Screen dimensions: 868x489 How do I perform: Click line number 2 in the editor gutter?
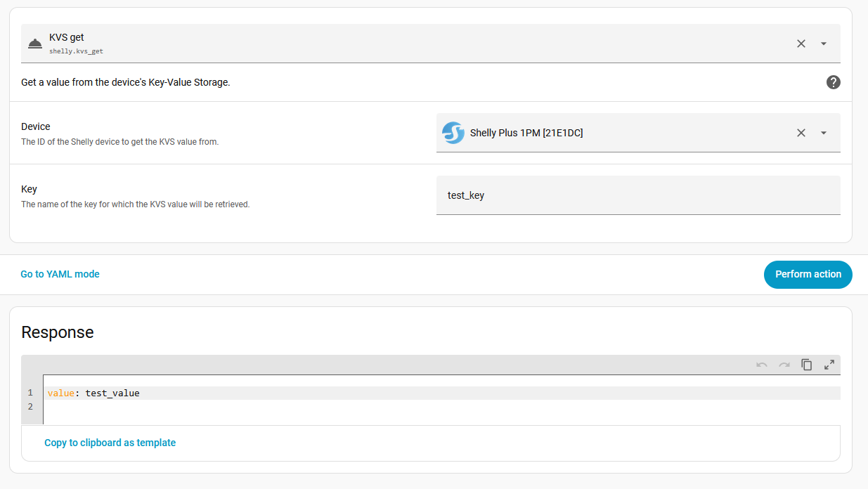coord(30,407)
